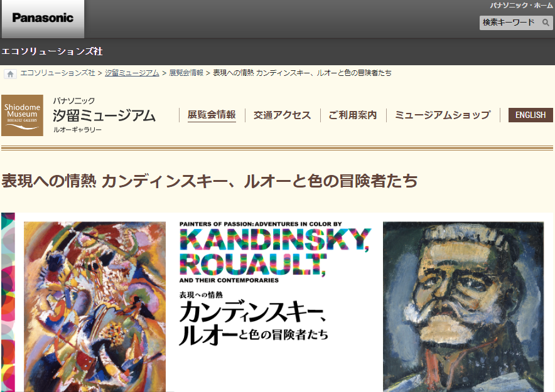
Task: Click the Kandinsky abstract painting thumbnail
Action: pyautogui.click(x=95, y=307)
